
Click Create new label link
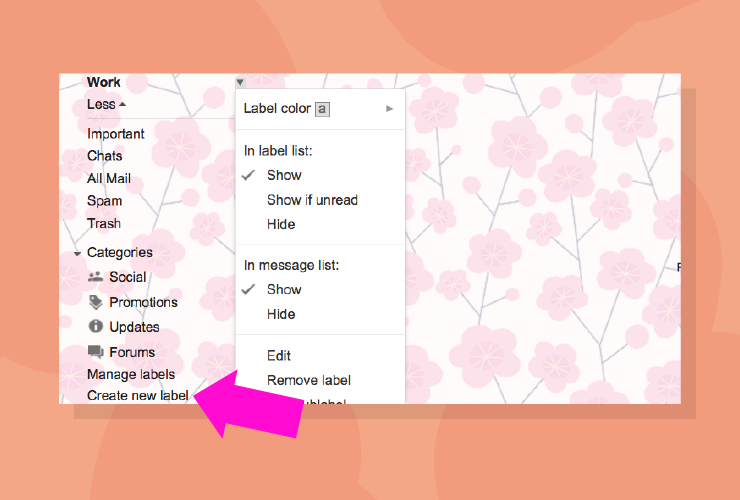pos(138,396)
